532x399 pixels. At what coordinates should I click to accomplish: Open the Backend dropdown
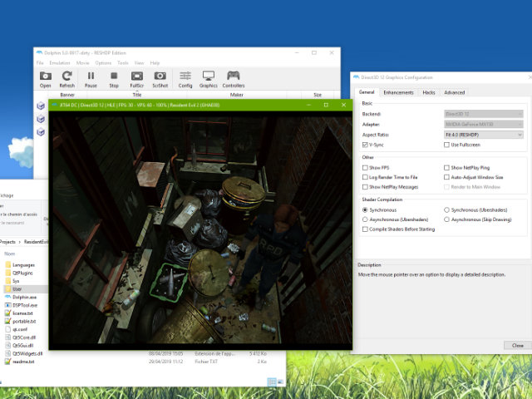484,114
